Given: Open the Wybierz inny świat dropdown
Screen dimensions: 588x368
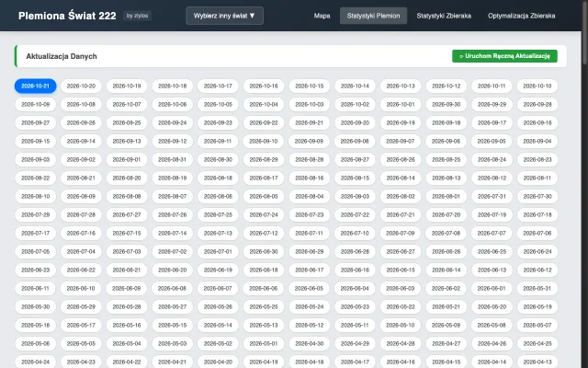Looking at the screenshot, I should 224,16.
